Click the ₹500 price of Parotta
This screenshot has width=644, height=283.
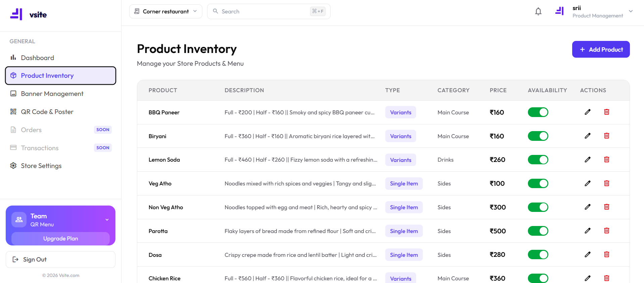(498, 231)
